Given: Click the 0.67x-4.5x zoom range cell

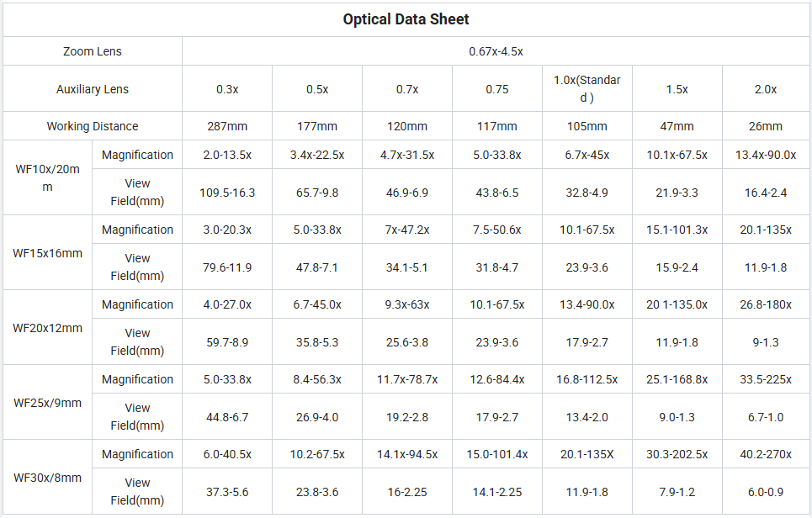Looking at the screenshot, I should click(496, 51).
